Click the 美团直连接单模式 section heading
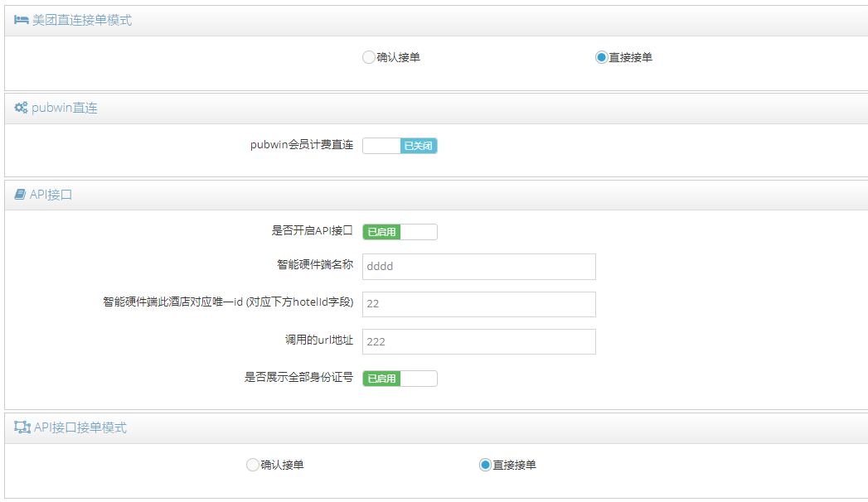The width and height of the screenshot is (868, 502). click(82, 20)
